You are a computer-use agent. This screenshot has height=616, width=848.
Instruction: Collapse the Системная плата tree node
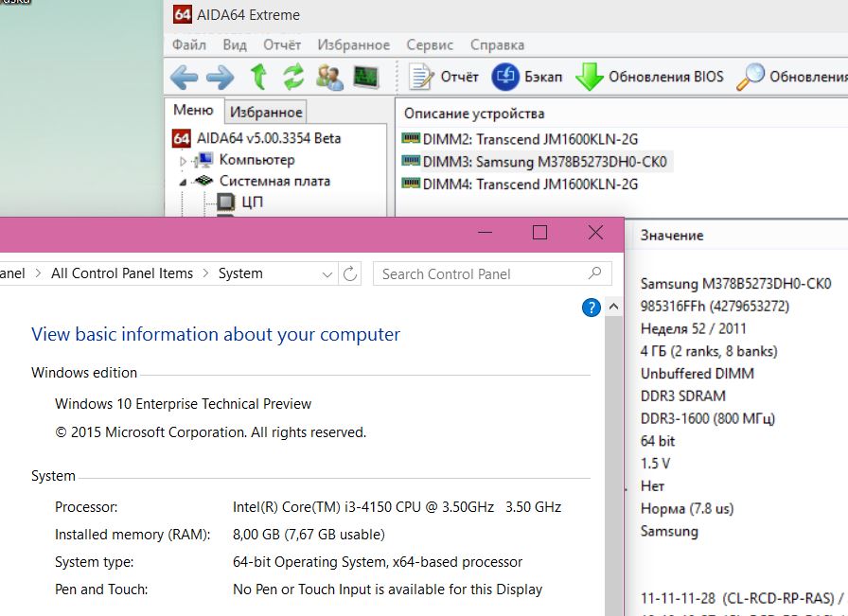[185, 182]
